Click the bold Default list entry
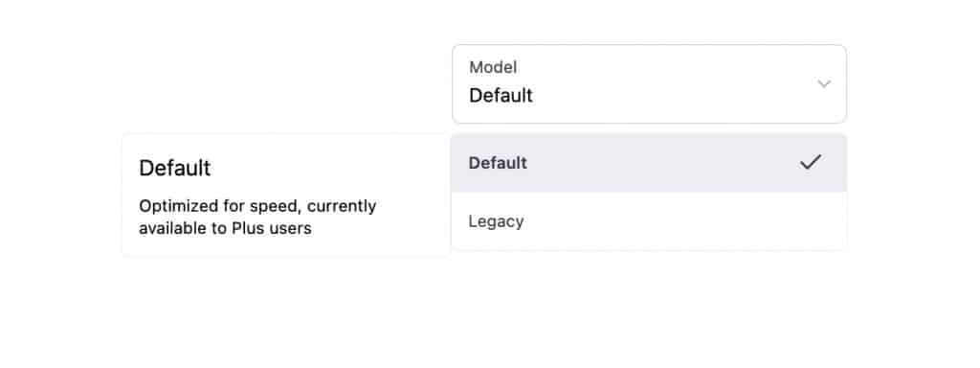 (498, 163)
